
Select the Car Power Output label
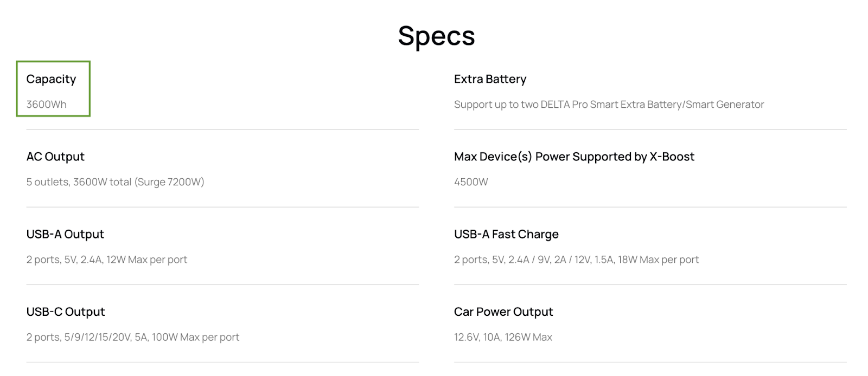tap(503, 312)
